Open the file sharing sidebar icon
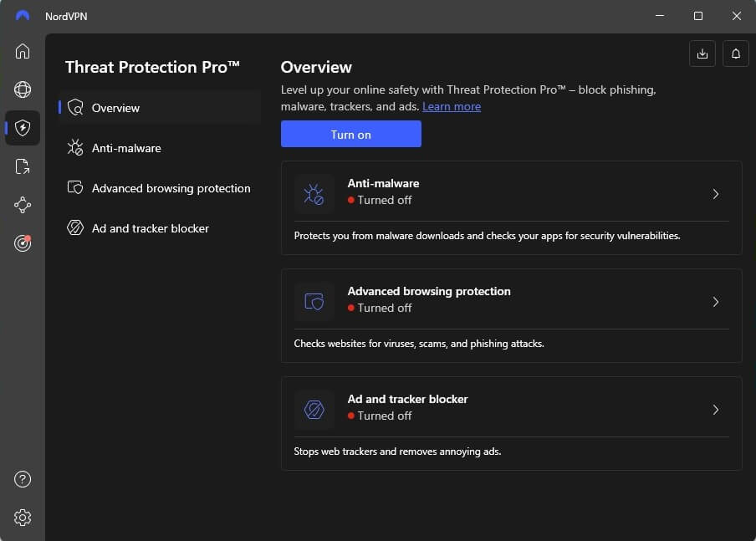This screenshot has height=541, width=756. click(x=23, y=166)
